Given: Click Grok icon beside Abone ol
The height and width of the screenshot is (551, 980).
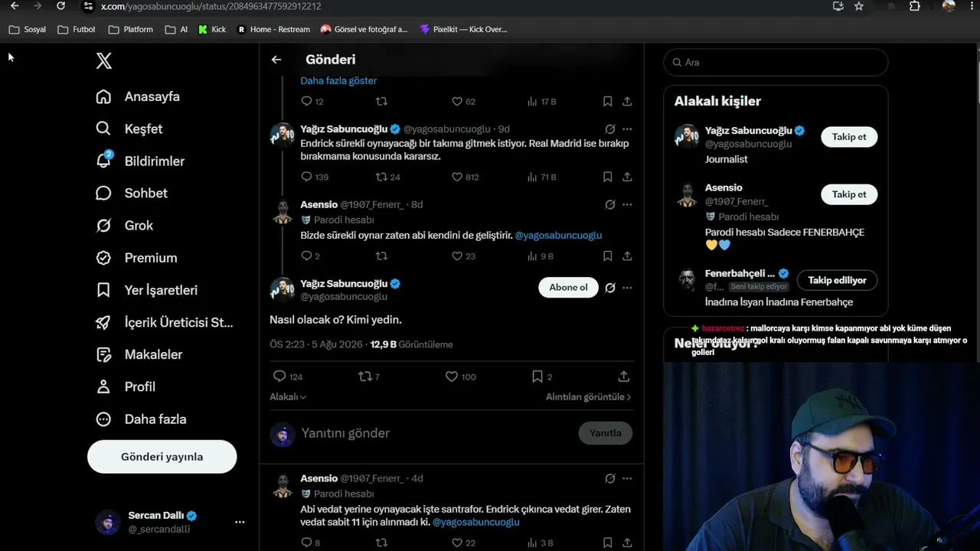Looking at the screenshot, I should (x=610, y=288).
